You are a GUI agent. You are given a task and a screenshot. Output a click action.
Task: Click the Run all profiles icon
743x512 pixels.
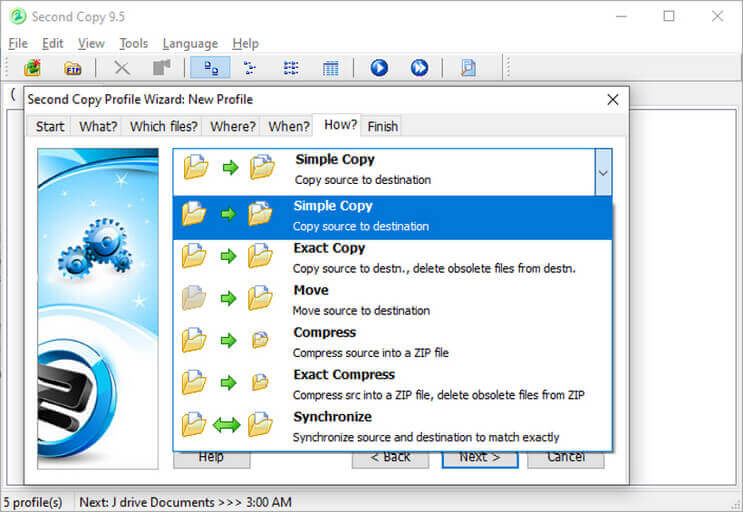[419, 68]
